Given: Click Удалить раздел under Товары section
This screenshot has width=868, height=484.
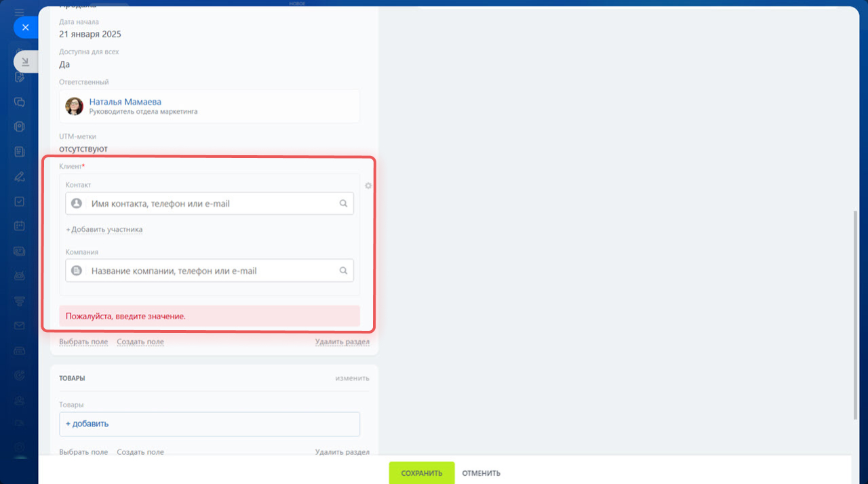Looking at the screenshot, I should pos(342,452).
